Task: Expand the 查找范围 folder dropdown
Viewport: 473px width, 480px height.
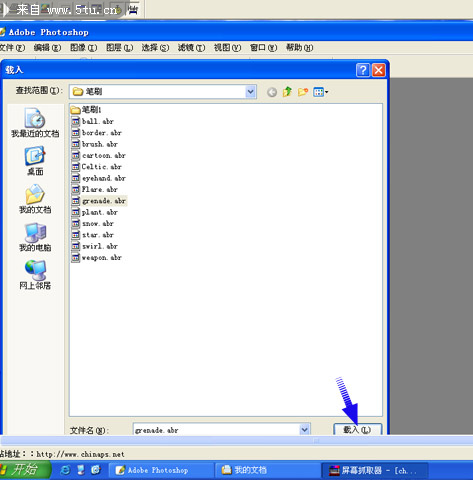Action: click(251, 92)
